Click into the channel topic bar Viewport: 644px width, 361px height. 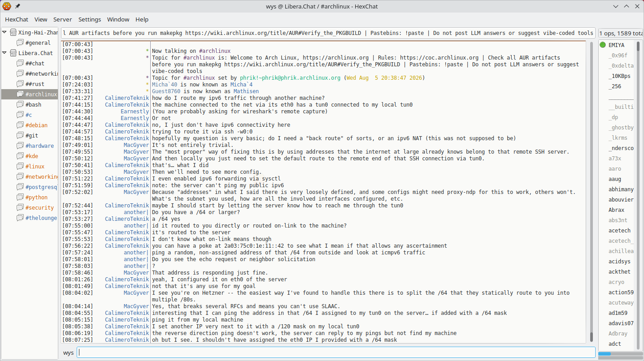pos(328,33)
